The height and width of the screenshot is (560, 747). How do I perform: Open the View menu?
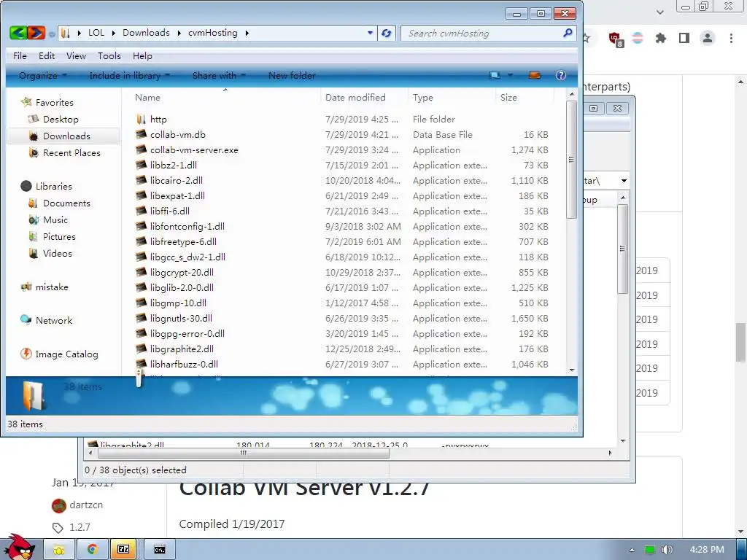tap(76, 55)
